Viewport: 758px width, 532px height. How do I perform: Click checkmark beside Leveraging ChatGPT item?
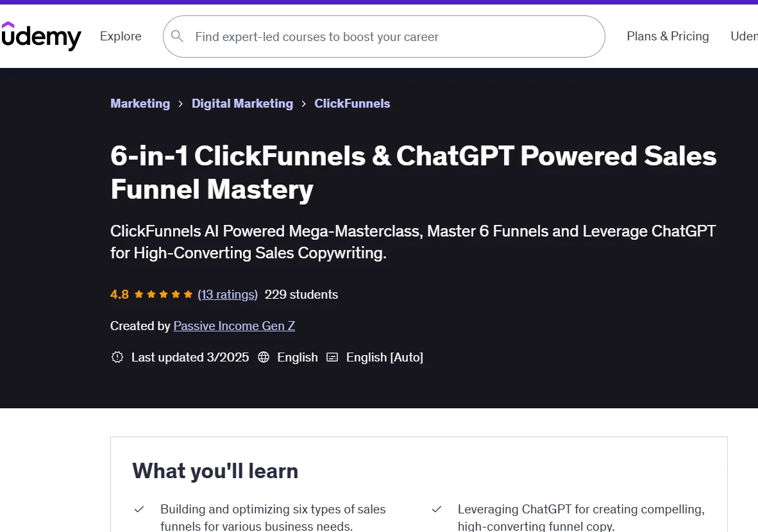pyautogui.click(x=437, y=510)
